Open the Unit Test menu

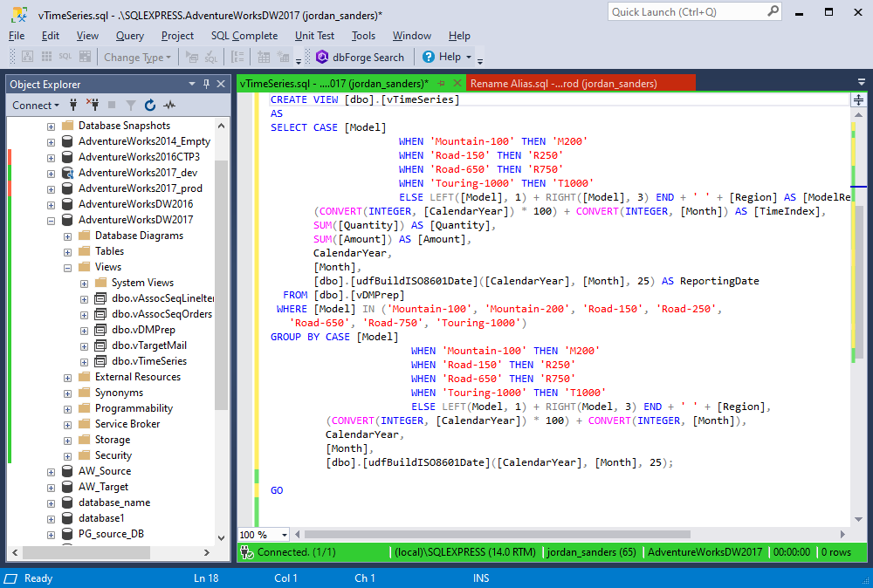314,36
